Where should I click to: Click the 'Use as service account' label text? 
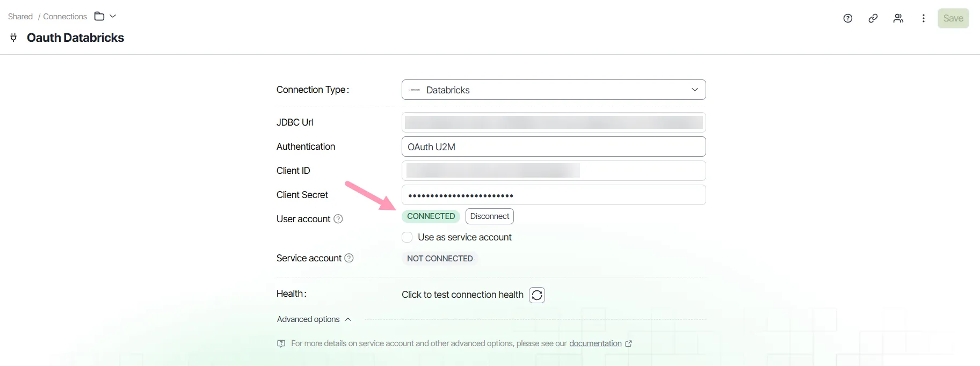click(x=464, y=237)
